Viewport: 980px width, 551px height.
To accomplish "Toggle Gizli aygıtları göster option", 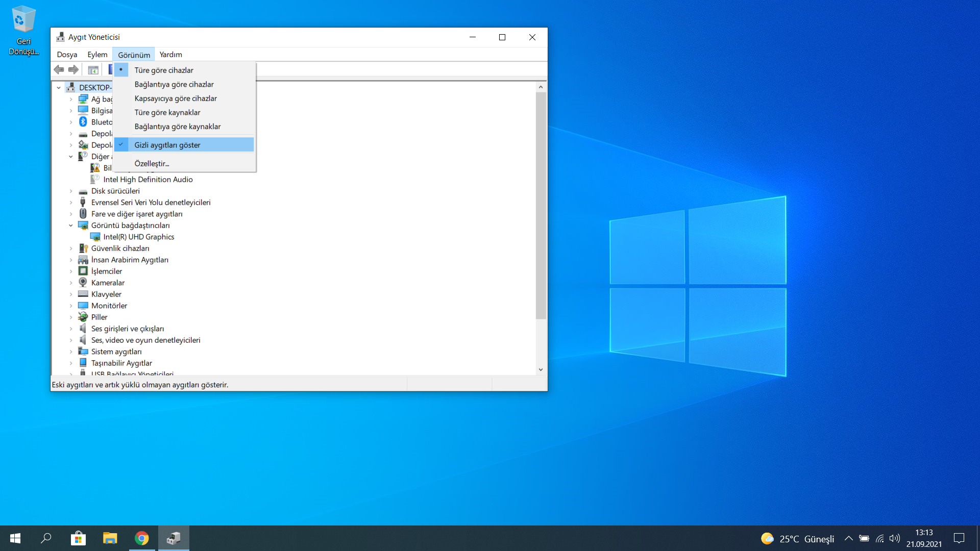I will (x=167, y=145).
